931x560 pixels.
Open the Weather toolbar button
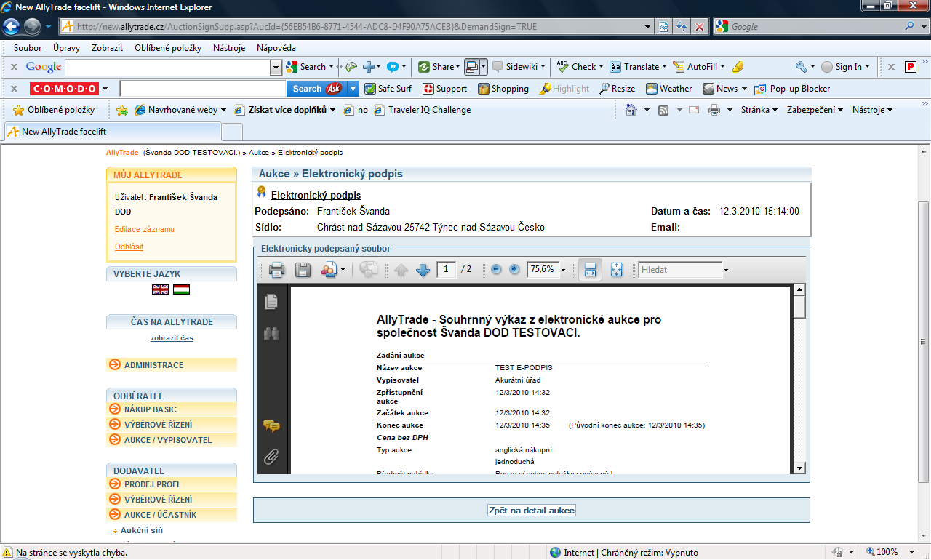point(669,89)
